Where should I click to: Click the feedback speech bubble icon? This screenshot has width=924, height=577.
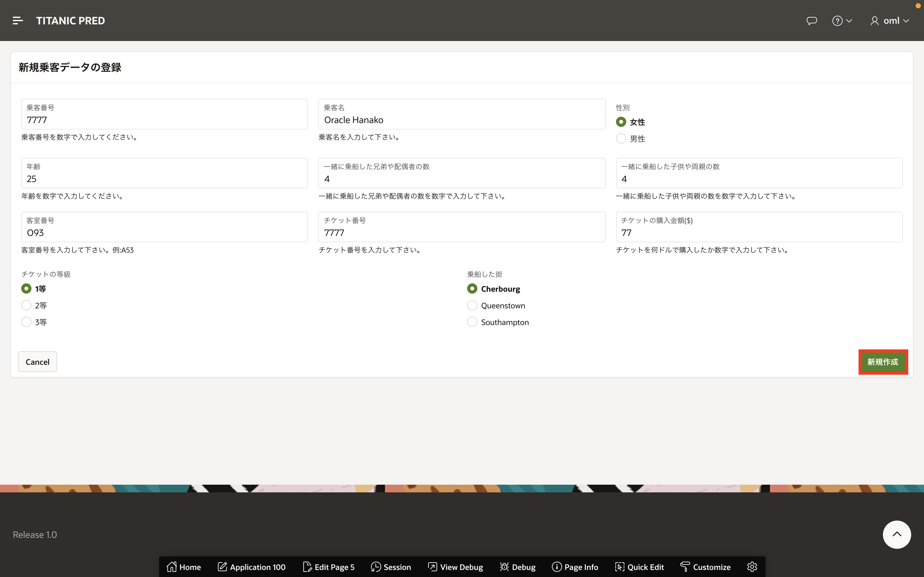click(811, 21)
